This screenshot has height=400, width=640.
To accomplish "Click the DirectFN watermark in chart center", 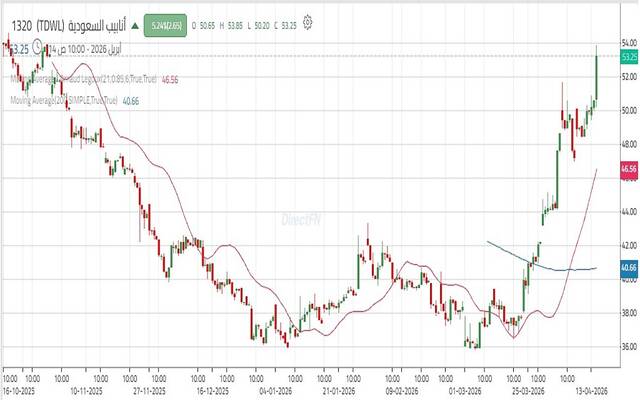I will click(x=300, y=218).
